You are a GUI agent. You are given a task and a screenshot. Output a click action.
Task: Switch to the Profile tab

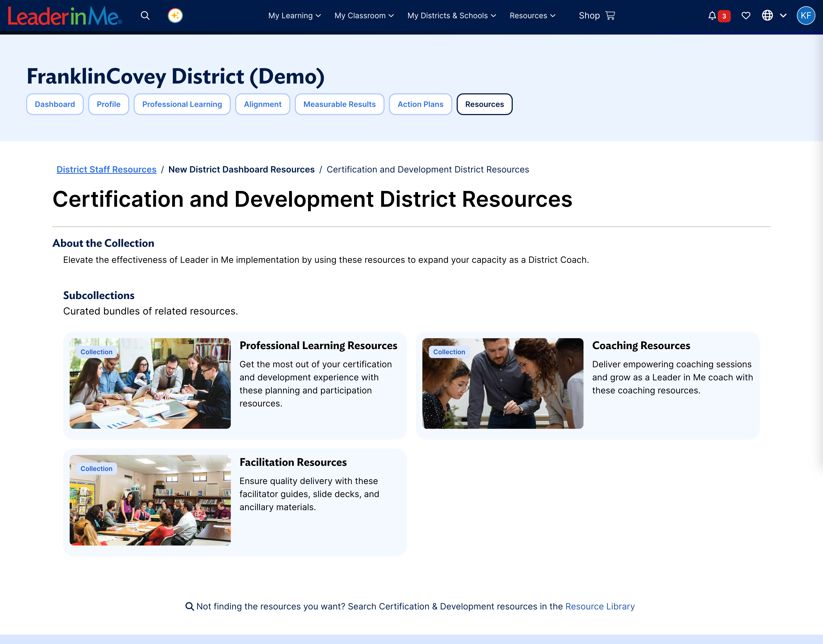click(x=109, y=104)
